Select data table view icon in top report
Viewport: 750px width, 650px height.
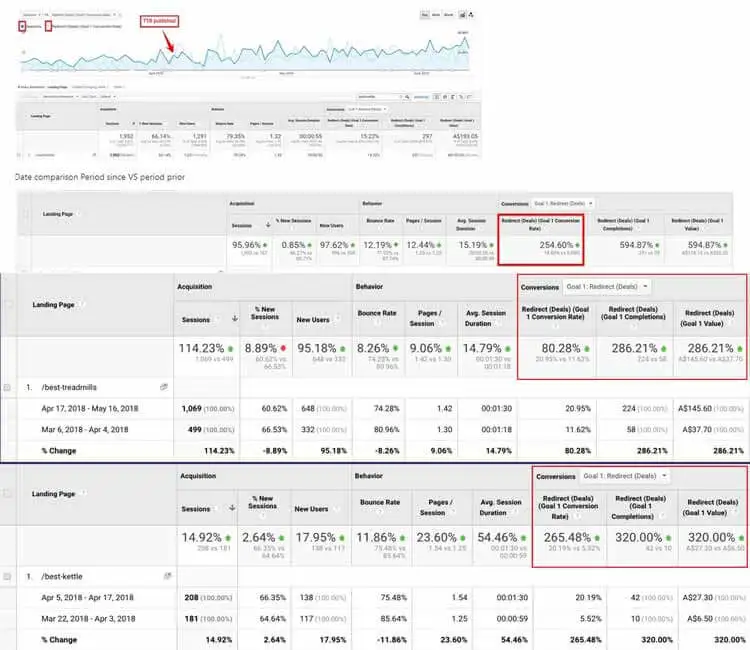[x=436, y=97]
